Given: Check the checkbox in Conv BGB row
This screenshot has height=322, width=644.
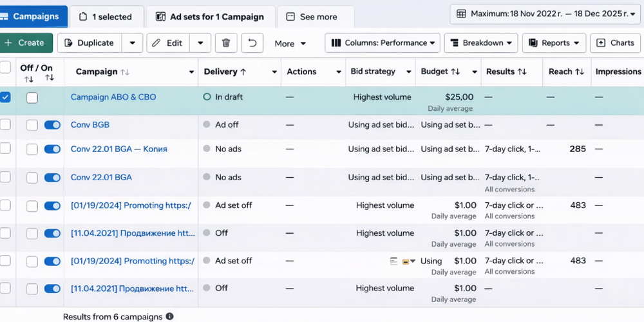Looking at the screenshot, I should (32, 126).
